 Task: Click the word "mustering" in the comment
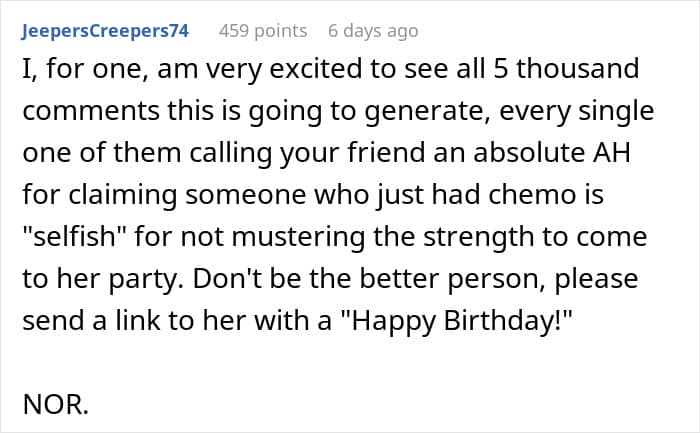pyautogui.click(x=298, y=237)
